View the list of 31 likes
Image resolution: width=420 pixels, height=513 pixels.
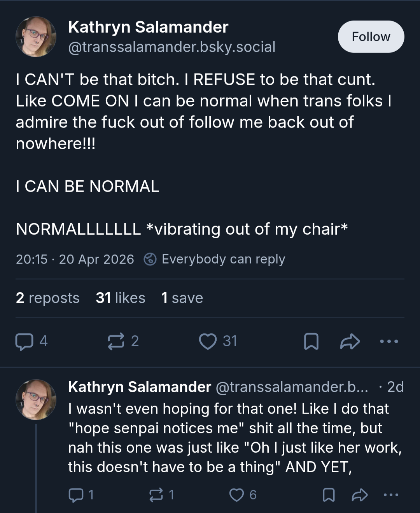[121, 298]
